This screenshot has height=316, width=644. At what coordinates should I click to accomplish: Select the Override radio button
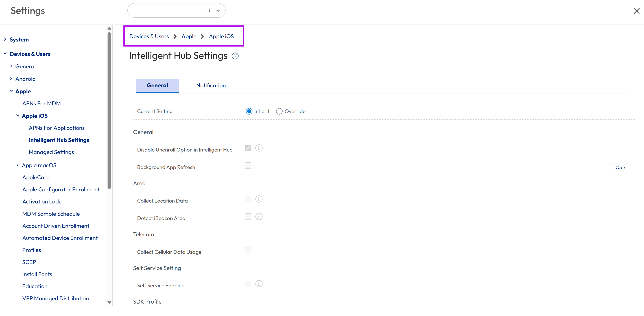[x=279, y=111]
